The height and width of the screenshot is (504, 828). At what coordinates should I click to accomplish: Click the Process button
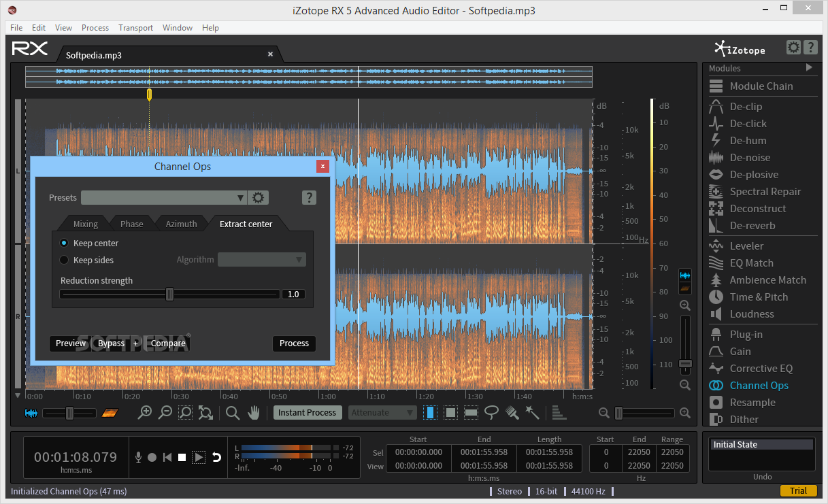[294, 343]
